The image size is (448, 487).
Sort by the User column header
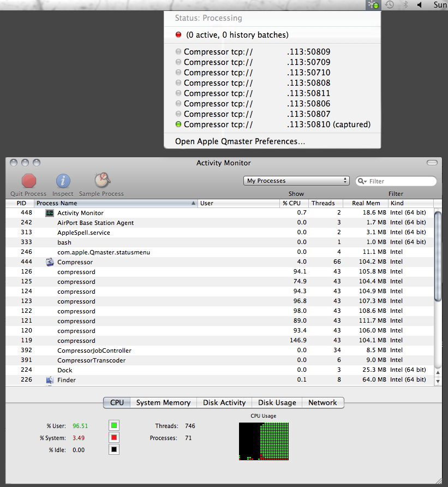238,203
